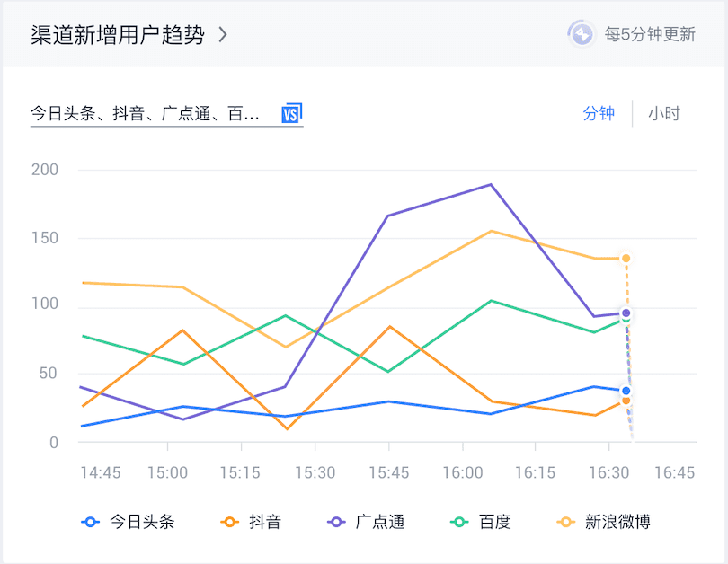Click the blue VS compare icon
This screenshot has height=564, width=728.
pyautogui.click(x=291, y=113)
